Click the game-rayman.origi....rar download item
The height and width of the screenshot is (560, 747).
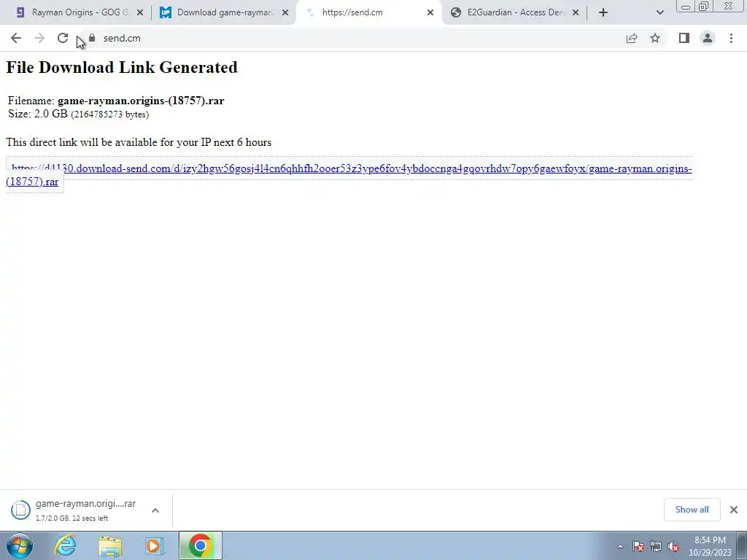tap(86, 510)
